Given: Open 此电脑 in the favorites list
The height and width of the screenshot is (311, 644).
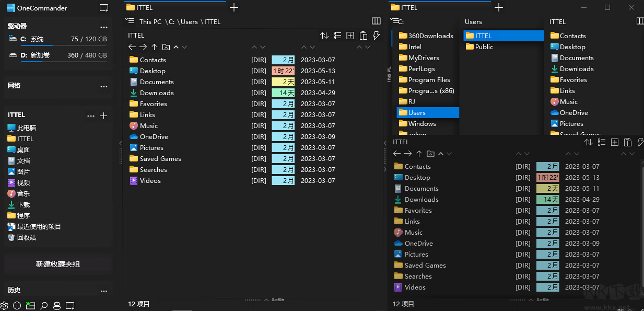Looking at the screenshot, I should click(x=21, y=128).
